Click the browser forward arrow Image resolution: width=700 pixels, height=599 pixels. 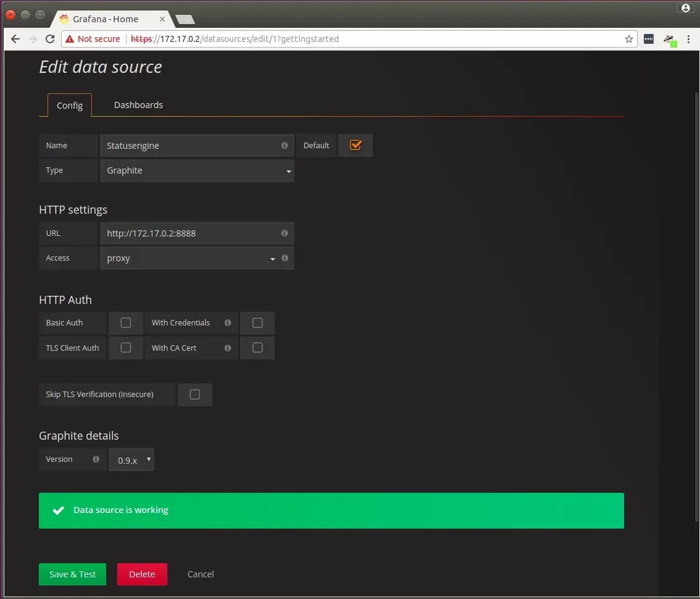[x=33, y=39]
